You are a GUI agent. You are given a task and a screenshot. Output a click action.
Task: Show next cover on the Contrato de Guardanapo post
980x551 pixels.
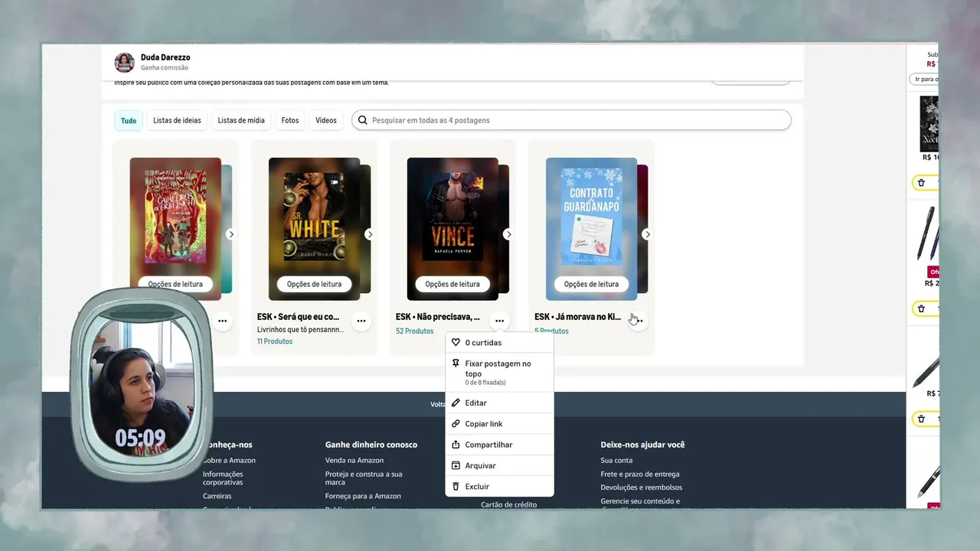(647, 234)
